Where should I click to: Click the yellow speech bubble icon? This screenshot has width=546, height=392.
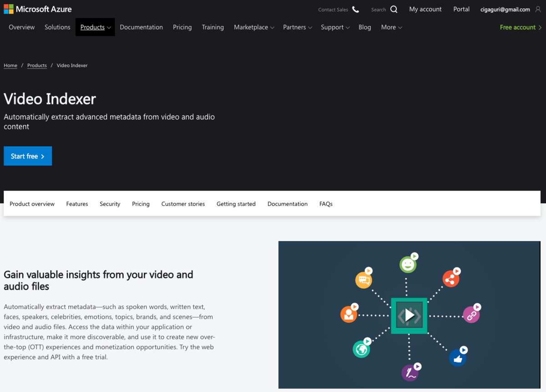pos(364,280)
